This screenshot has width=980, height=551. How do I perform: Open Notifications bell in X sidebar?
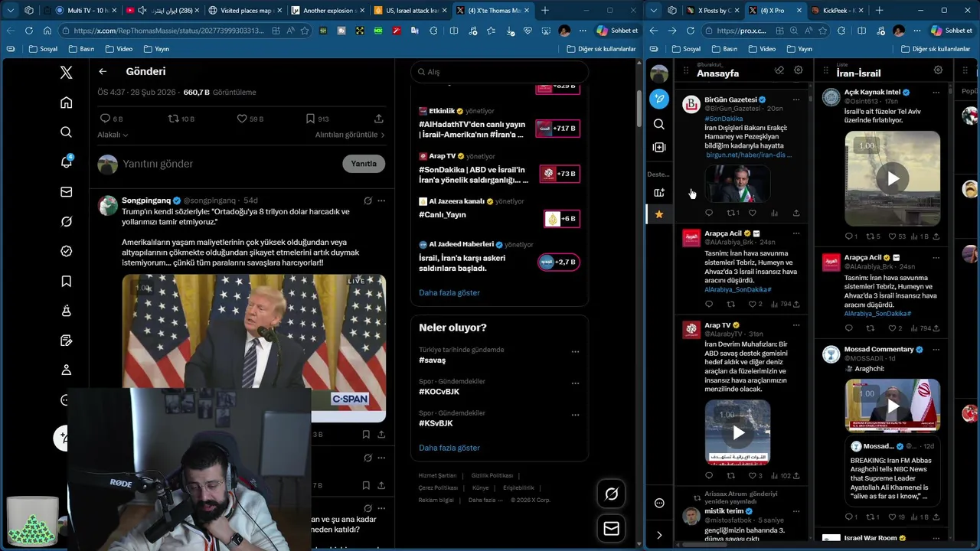67,161
